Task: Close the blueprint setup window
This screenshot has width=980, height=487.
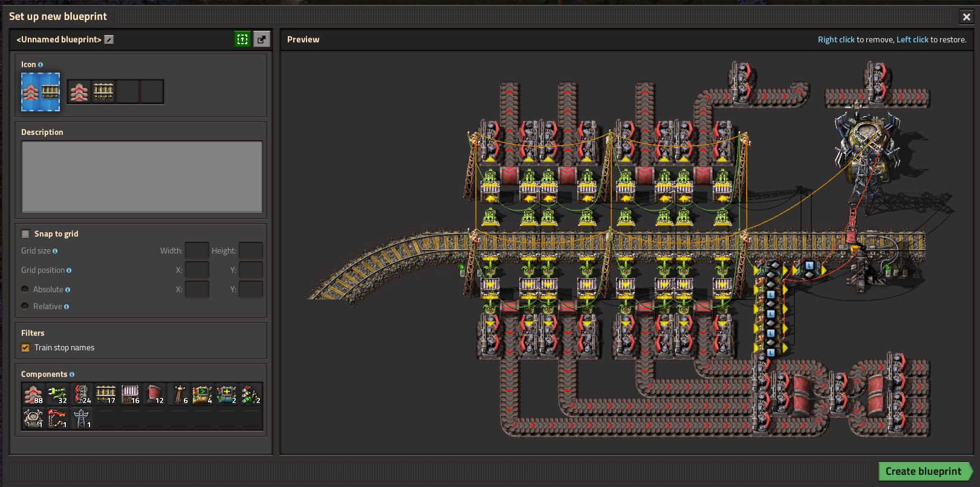Action: [966, 17]
